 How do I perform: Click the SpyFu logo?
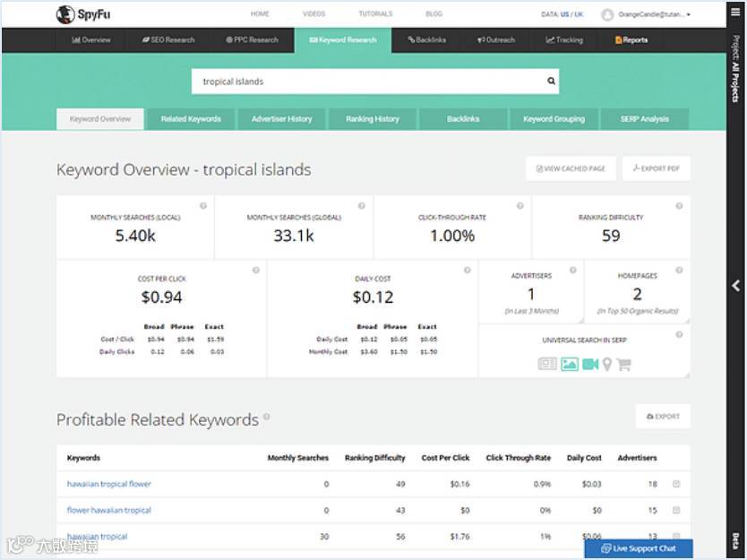[83, 14]
